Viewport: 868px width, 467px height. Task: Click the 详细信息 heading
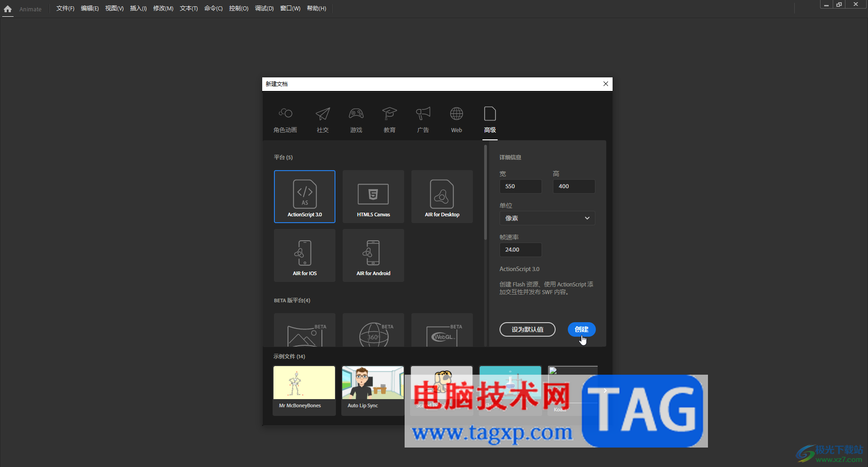(x=510, y=157)
